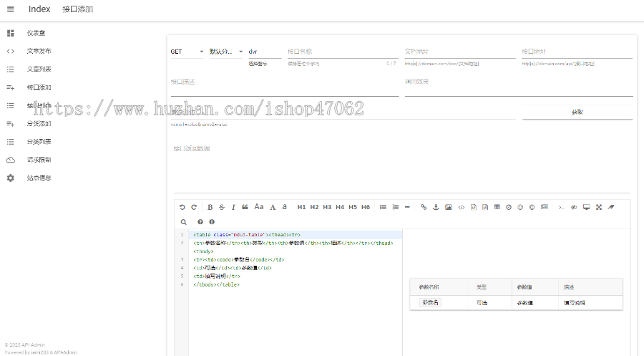Apply strikethrough formatting in the editor

[222, 207]
